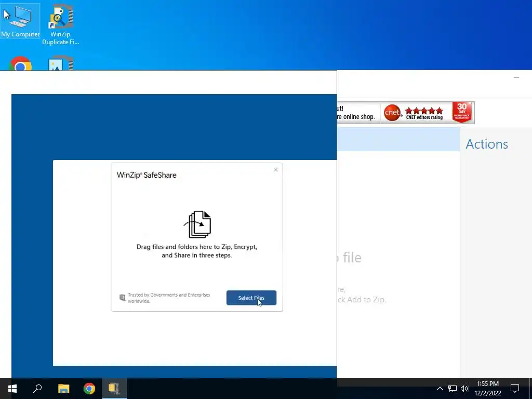The height and width of the screenshot is (399, 532).
Task: Show hidden system tray icons
Action: pos(440,389)
